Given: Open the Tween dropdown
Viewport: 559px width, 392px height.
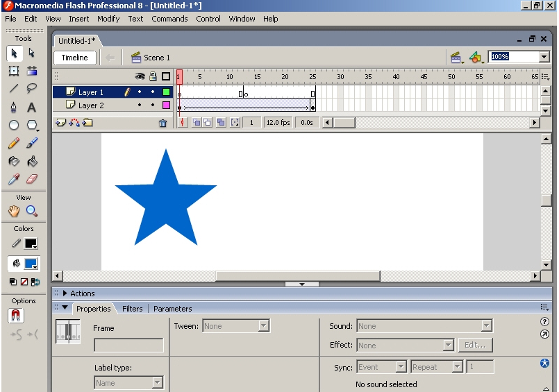Looking at the screenshot, I should coord(263,326).
